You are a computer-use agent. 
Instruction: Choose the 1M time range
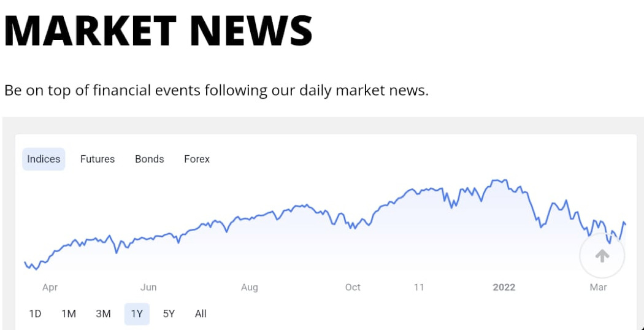[69, 313]
